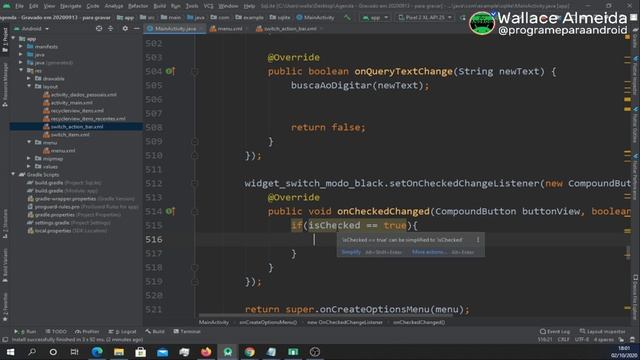Viewport: 640px width, 360px height.
Task: Click CRLF line separator in status bar
Action: tap(563, 340)
